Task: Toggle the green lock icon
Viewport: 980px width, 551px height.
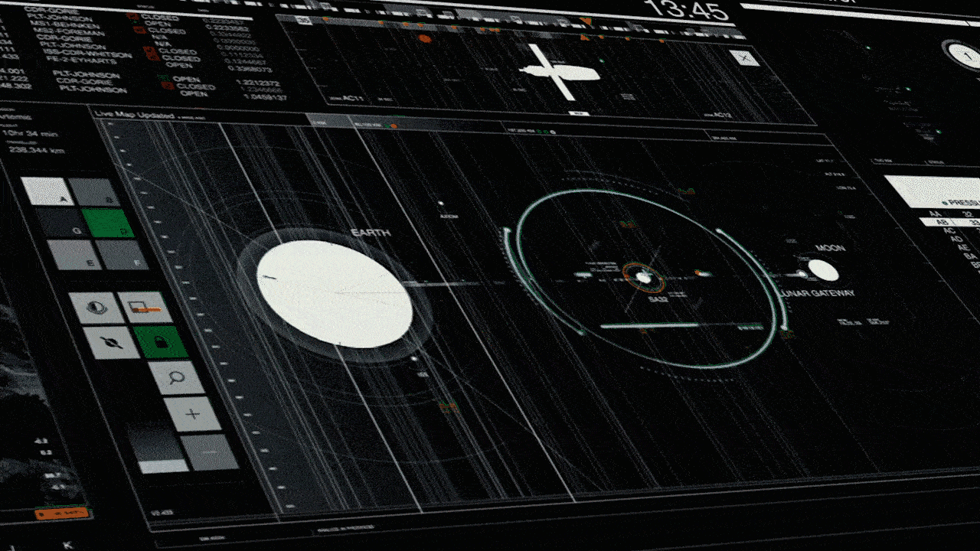Action: click(x=161, y=342)
